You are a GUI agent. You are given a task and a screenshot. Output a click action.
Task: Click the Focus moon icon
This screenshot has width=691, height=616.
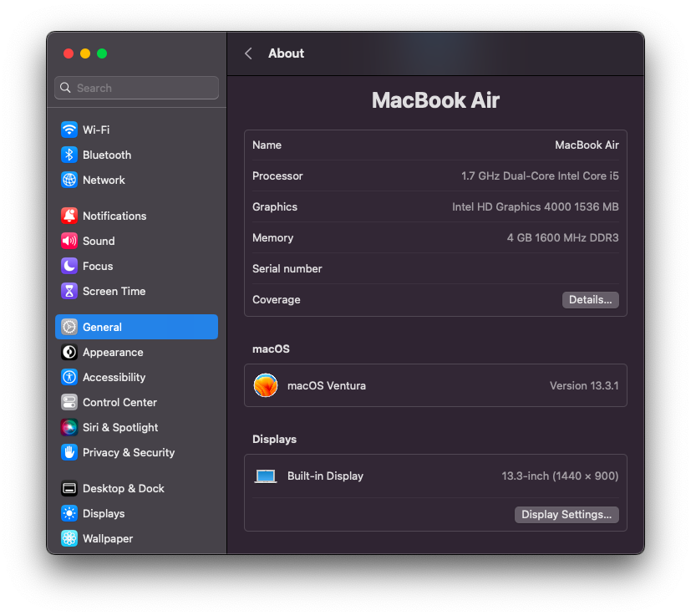(x=69, y=266)
